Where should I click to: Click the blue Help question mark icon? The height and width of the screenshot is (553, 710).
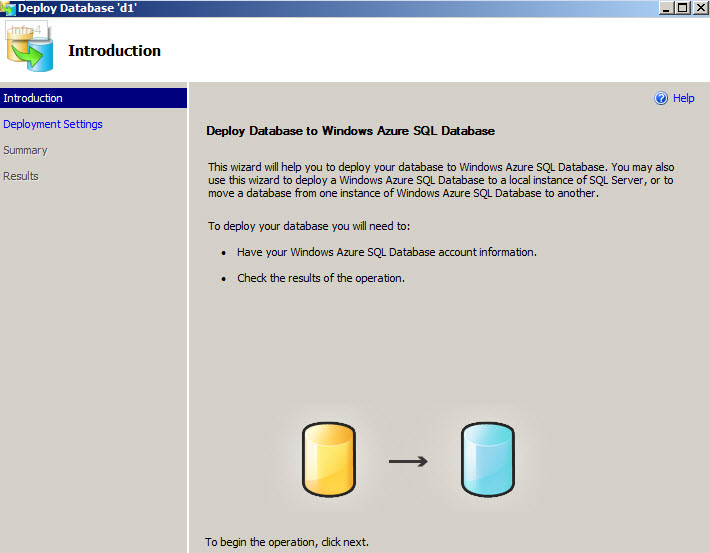pyautogui.click(x=661, y=98)
